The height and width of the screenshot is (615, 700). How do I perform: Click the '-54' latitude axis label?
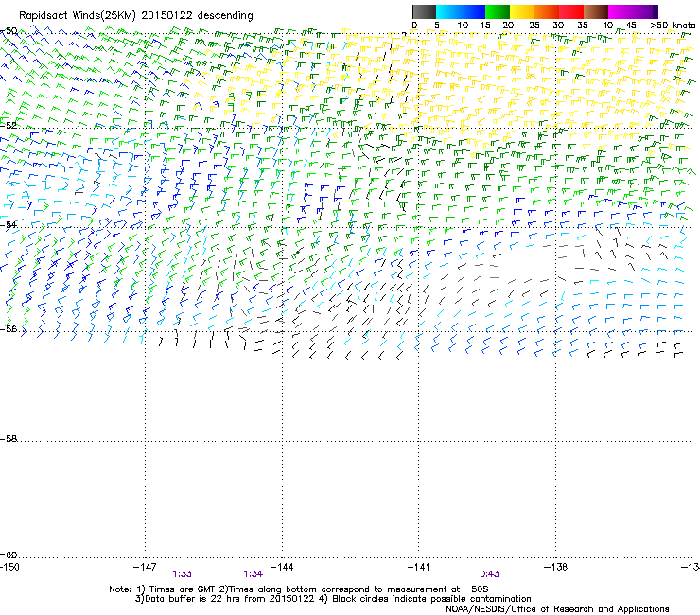[x=9, y=224]
